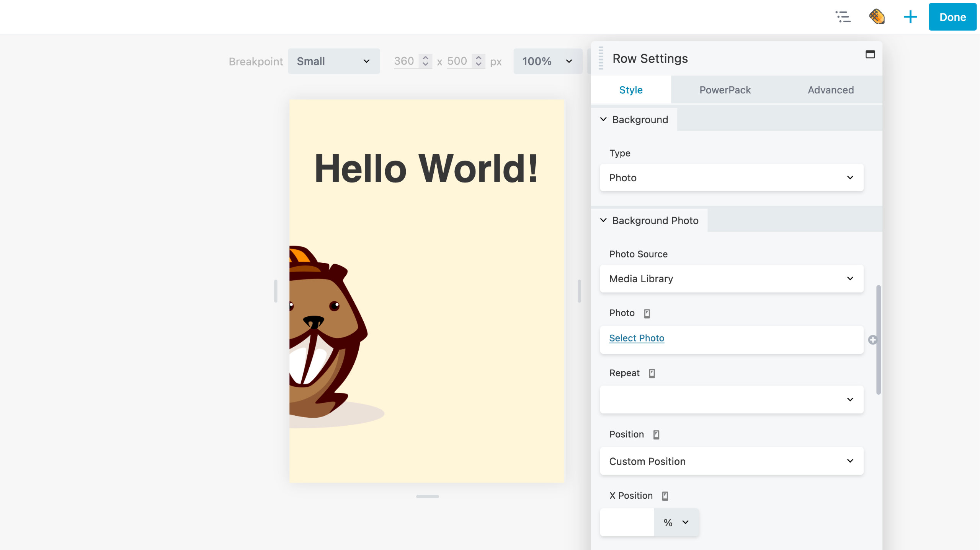Click the X Position value input field
Viewport: 980px width, 550px height.
pyautogui.click(x=627, y=522)
